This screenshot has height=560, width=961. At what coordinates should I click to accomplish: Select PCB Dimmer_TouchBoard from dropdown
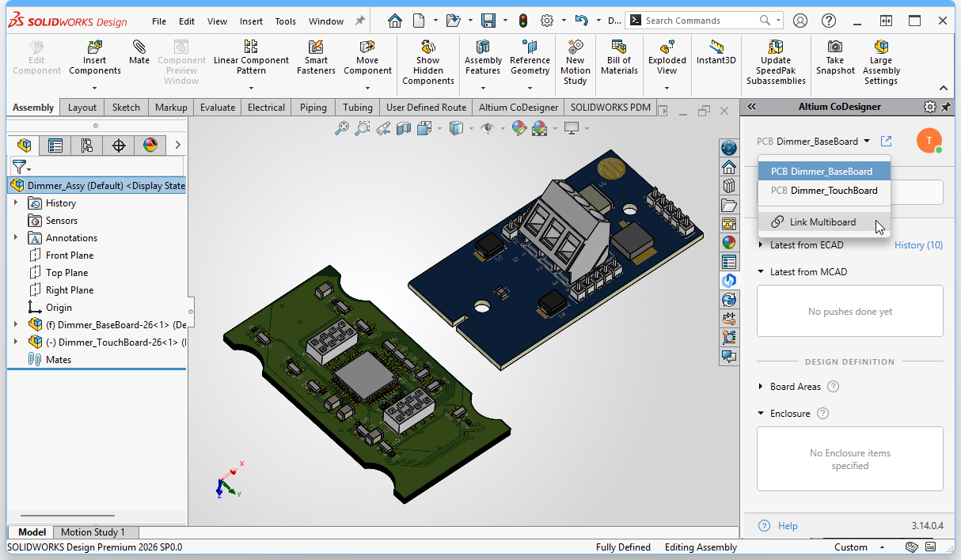coord(823,191)
